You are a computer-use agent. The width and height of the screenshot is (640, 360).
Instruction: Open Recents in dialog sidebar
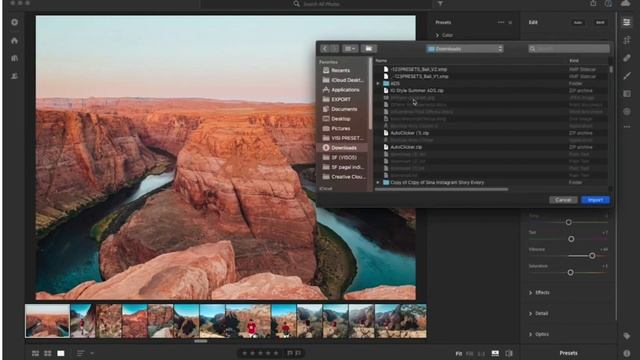tap(340, 70)
